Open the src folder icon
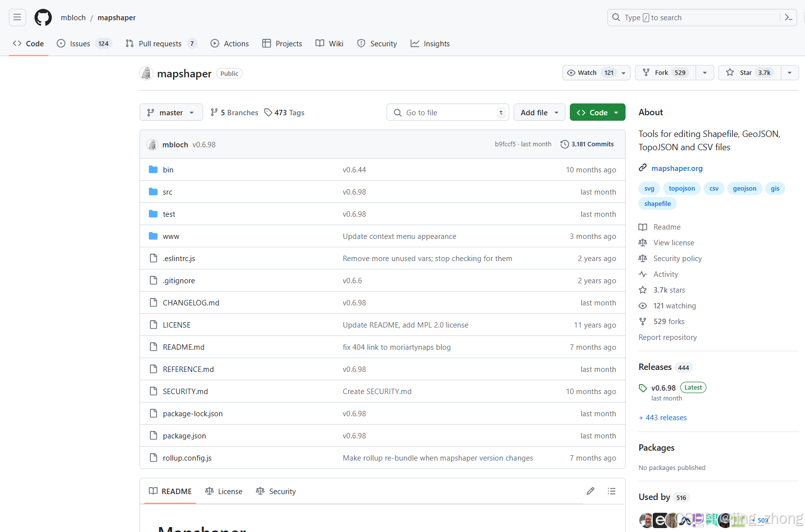 [153, 192]
